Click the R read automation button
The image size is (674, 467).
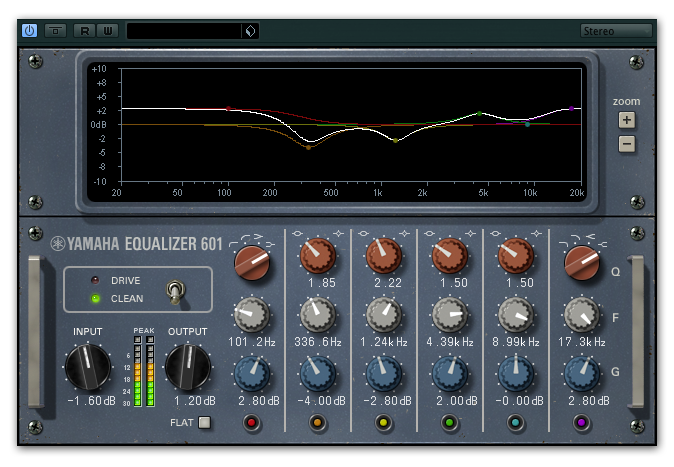click(85, 31)
